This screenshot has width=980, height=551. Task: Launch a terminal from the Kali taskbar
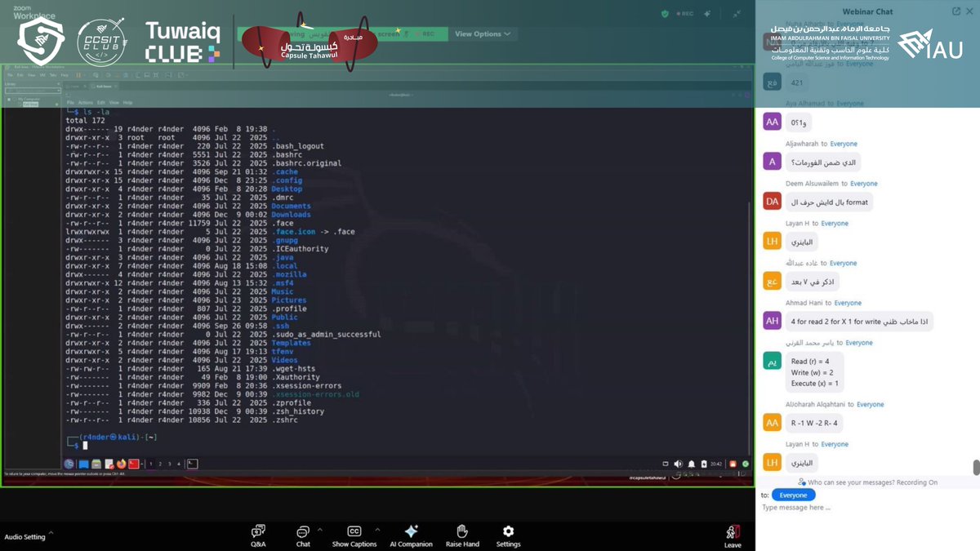[84, 463]
